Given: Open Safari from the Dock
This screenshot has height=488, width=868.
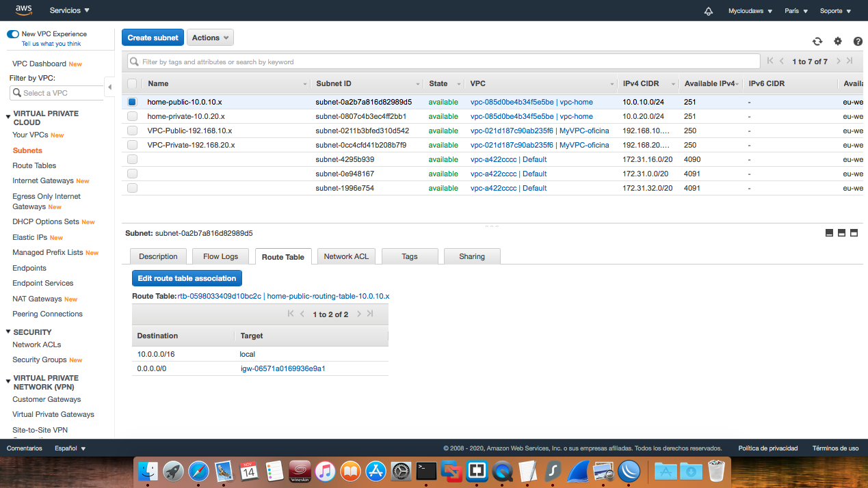Looking at the screenshot, I should click(x=198, y=471).
